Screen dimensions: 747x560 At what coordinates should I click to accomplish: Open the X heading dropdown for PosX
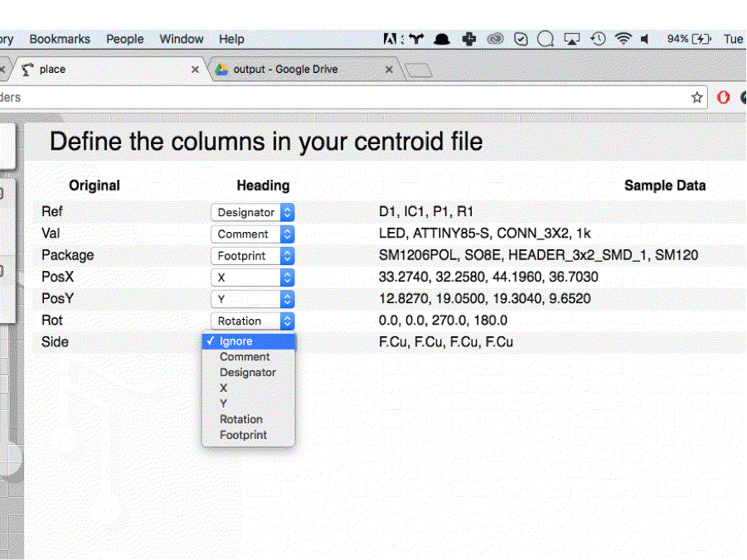pyautogui.click(x=252, y=278)
